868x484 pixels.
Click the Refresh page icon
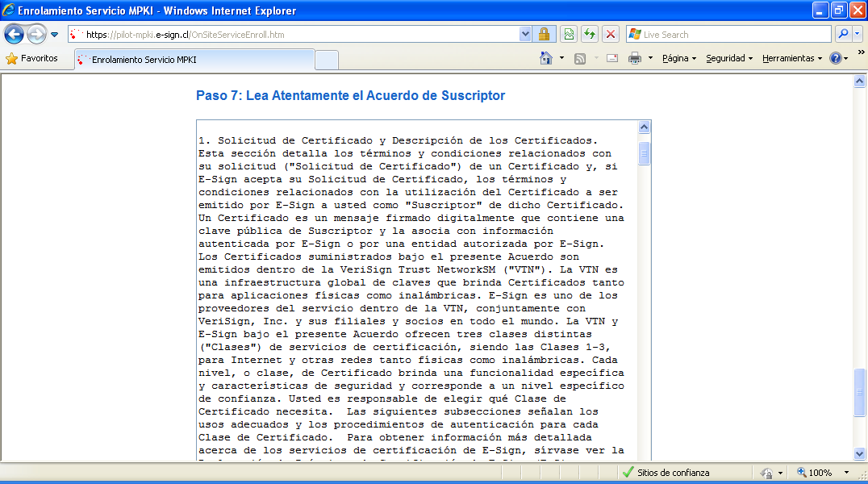pyautogui.click(x=590, y=35)
